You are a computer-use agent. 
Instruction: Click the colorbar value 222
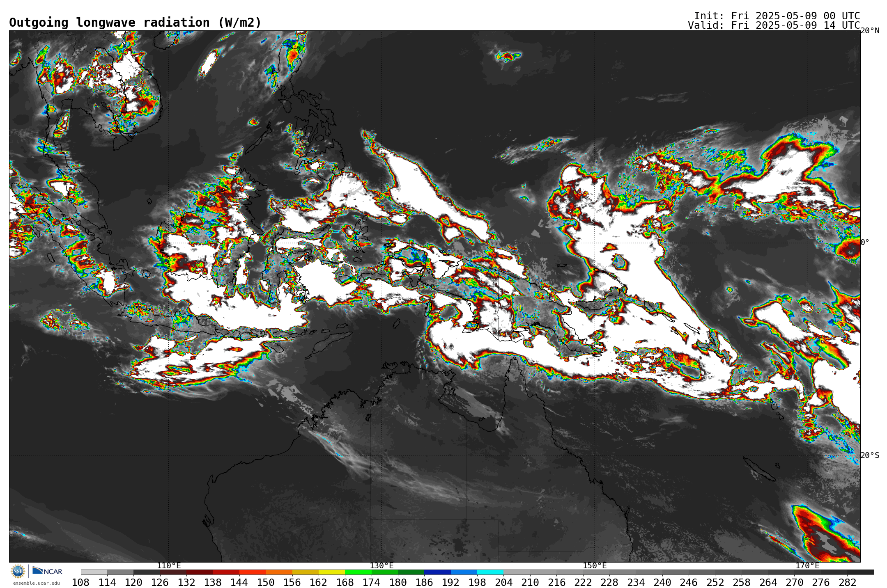pyautogui.click(x=583, y=582)
